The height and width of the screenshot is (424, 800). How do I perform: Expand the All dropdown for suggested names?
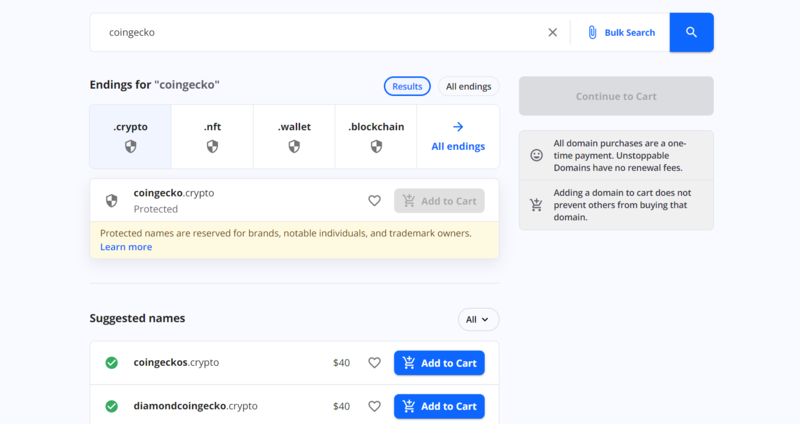click(478, 319)
